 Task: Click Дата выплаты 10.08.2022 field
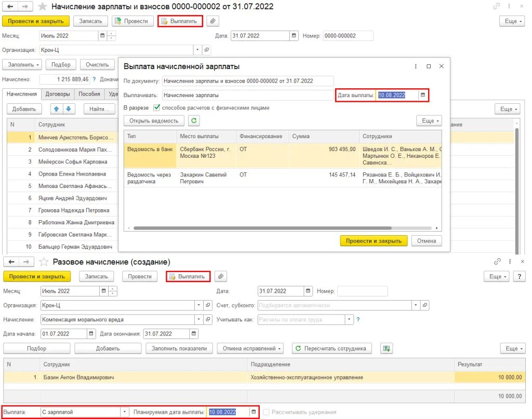pyautogui.click(x=396, y=95)
